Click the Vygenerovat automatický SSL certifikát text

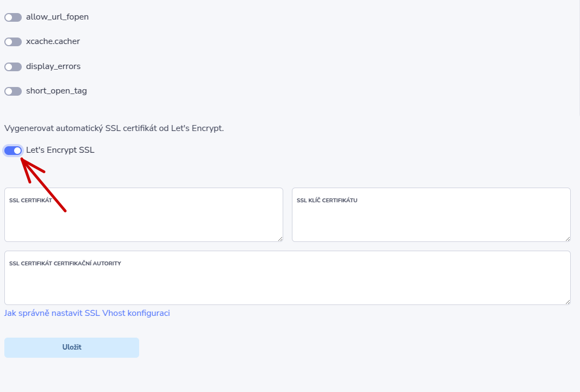[x=114, y=128]
